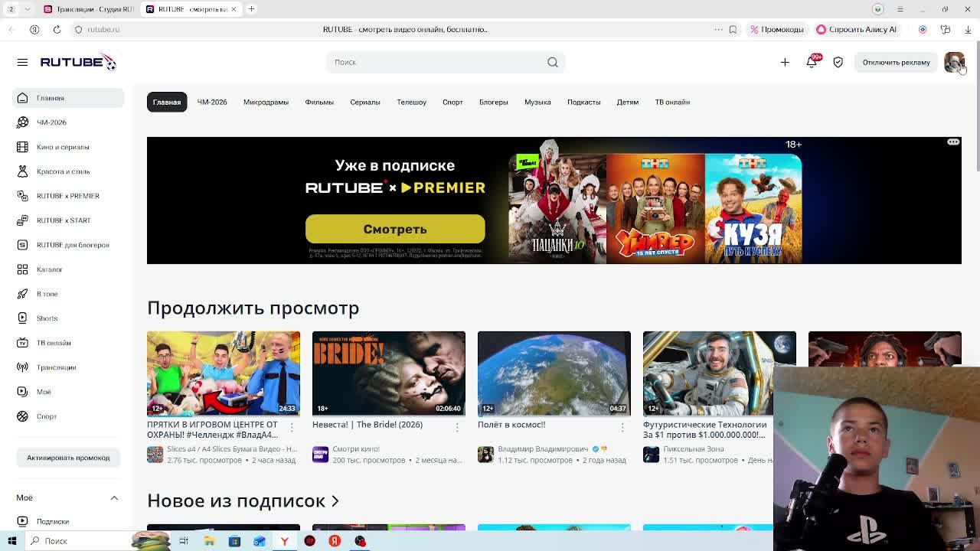Open the RUTUBE hamburger menu
980x551 pixels.
(x=22, y=62)
